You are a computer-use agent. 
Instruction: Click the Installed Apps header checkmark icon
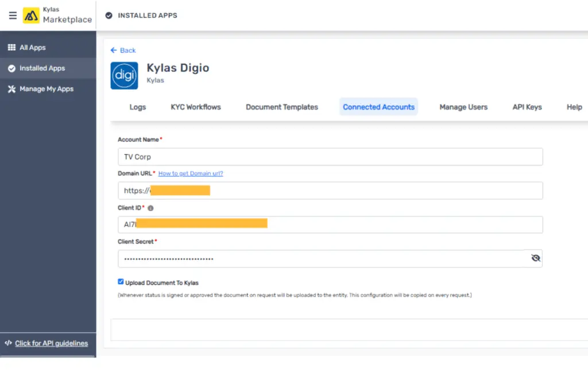tap(109, 15)
